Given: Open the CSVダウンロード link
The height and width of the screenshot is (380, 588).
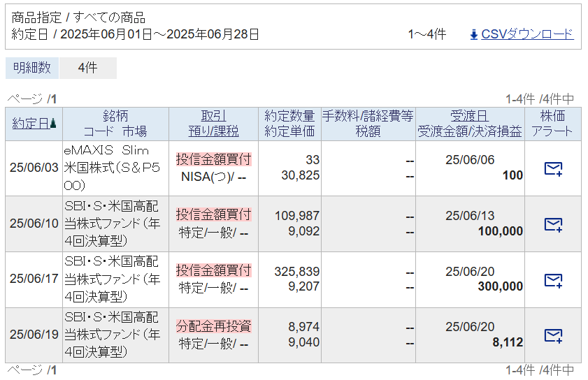Looking at the screenshot, I should (527, 34).
